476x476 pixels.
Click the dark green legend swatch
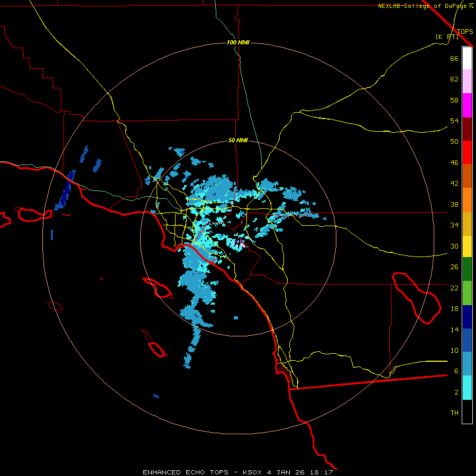click(x=467, y=269)
